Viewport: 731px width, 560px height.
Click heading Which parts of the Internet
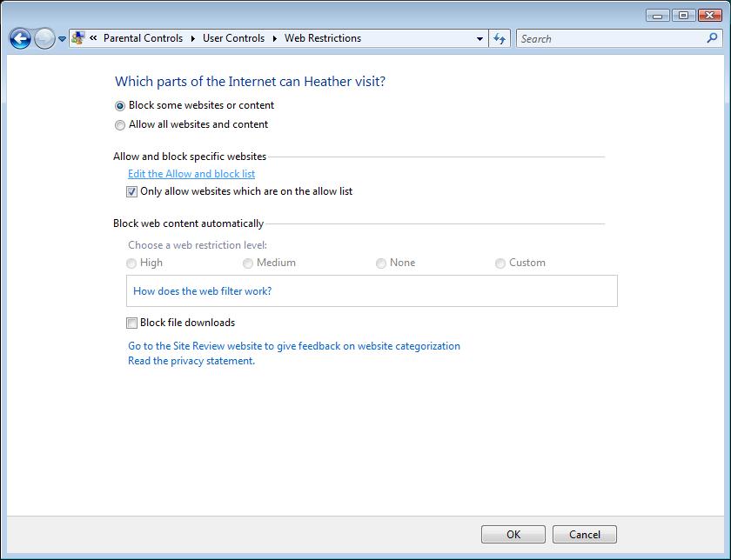point(250,82)
